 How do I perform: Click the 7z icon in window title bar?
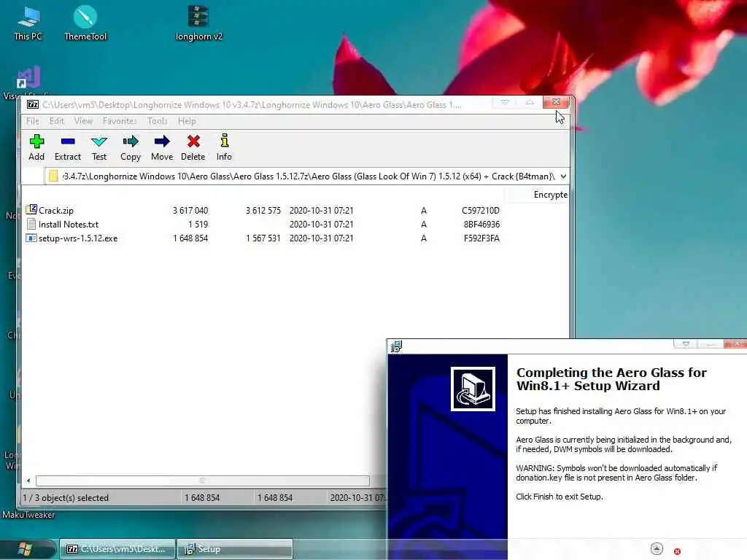point(33,104)
